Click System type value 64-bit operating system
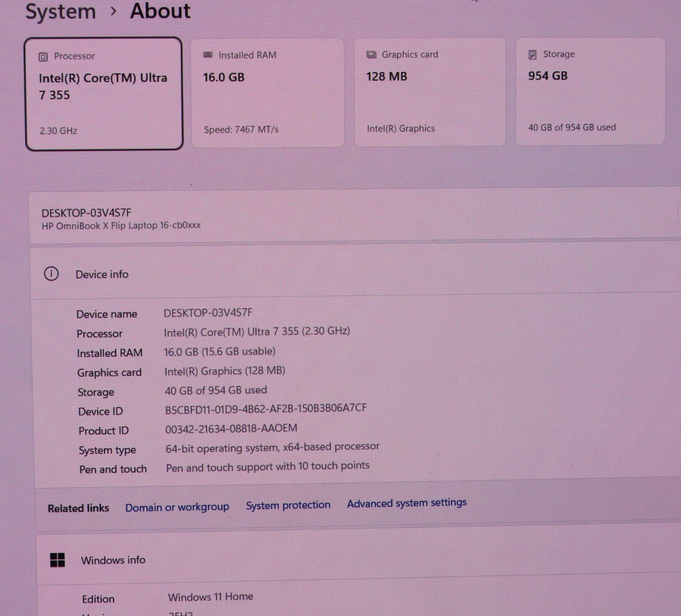Screen dimensions: 681x616 pyautogui.click(x=272, y=448)
